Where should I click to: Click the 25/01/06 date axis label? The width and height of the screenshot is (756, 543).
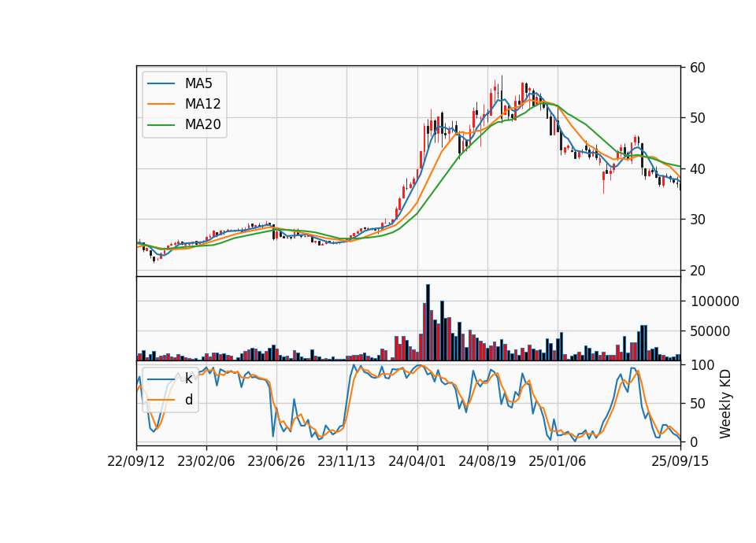pos(558,461)
